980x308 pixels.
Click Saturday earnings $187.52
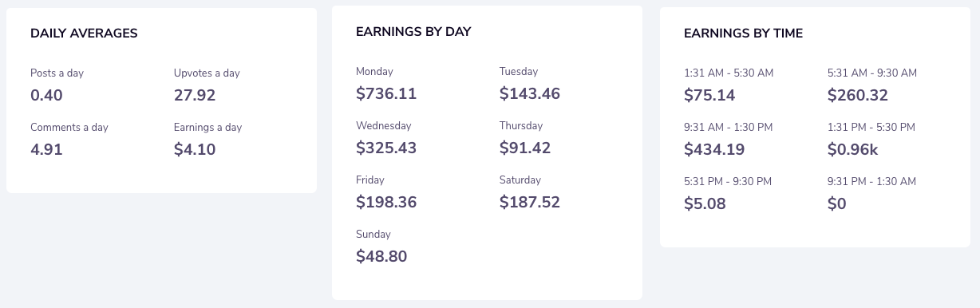pyautogui.click(x=530, y=203)
